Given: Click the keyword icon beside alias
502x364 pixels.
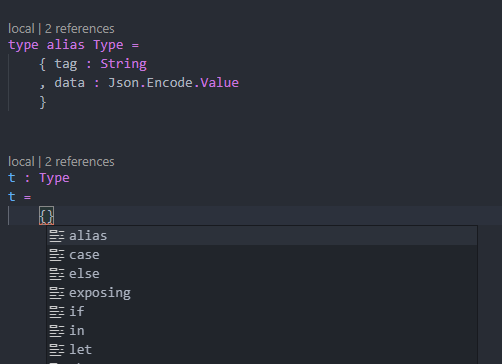Looking at the screenshot, I should click(57, 236).
